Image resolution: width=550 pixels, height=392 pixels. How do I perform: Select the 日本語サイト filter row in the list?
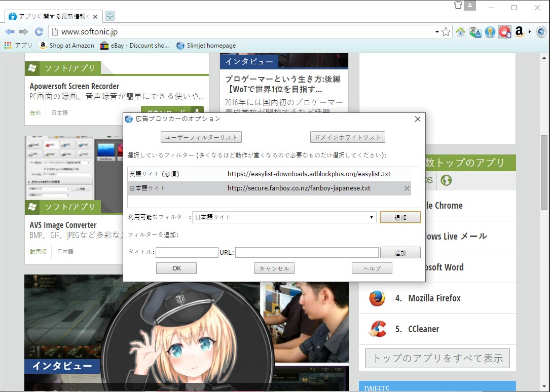tap(269, 188)
